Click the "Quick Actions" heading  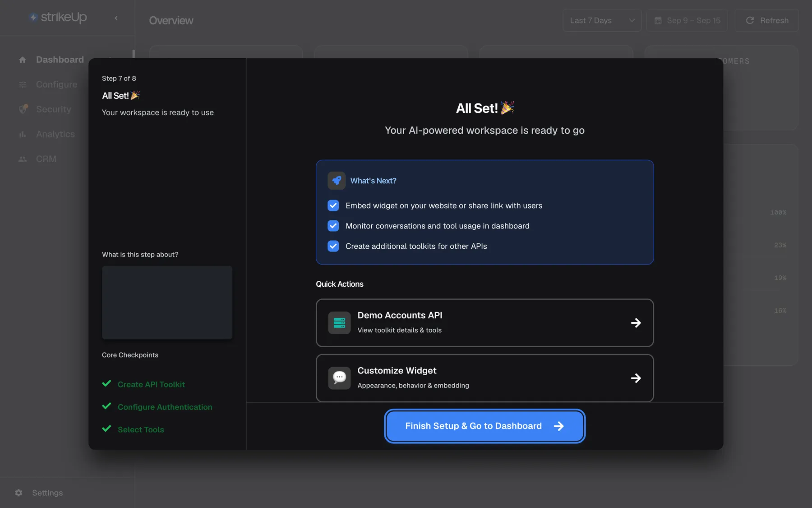340,284
